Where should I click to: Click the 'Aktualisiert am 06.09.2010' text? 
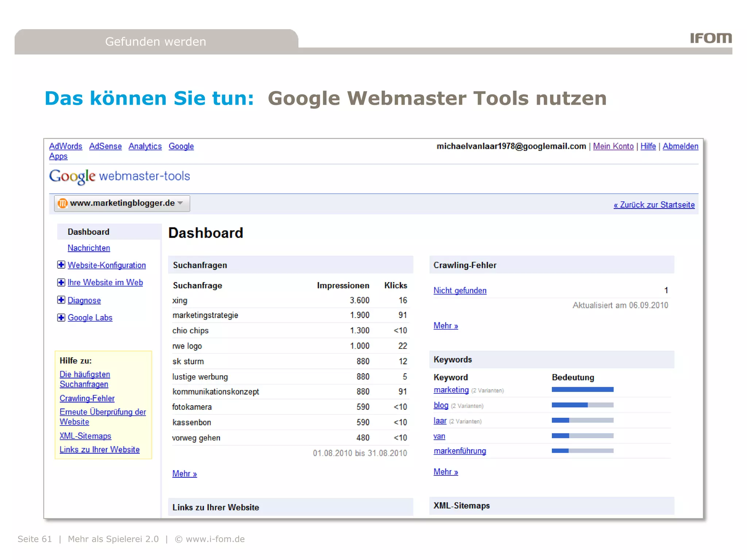tap(620, 306)
